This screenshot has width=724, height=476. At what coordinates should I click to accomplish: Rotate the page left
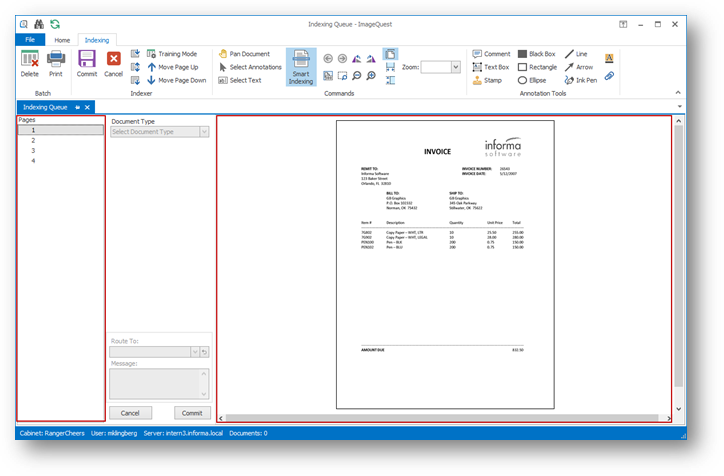coord(356,59)
